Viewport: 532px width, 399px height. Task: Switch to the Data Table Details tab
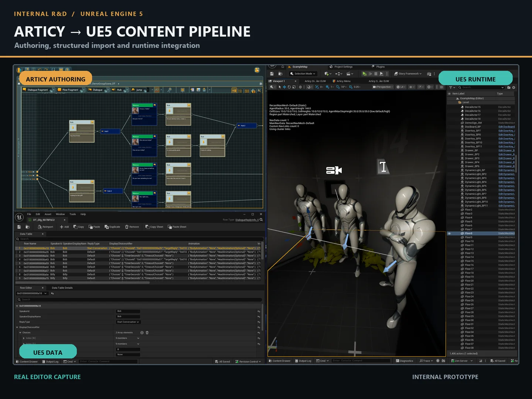(x=62, y=288)
